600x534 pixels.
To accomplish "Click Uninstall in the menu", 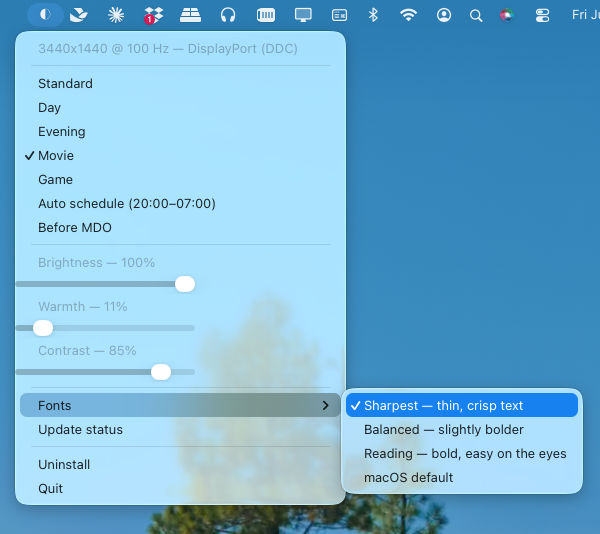I will (180, 464).
